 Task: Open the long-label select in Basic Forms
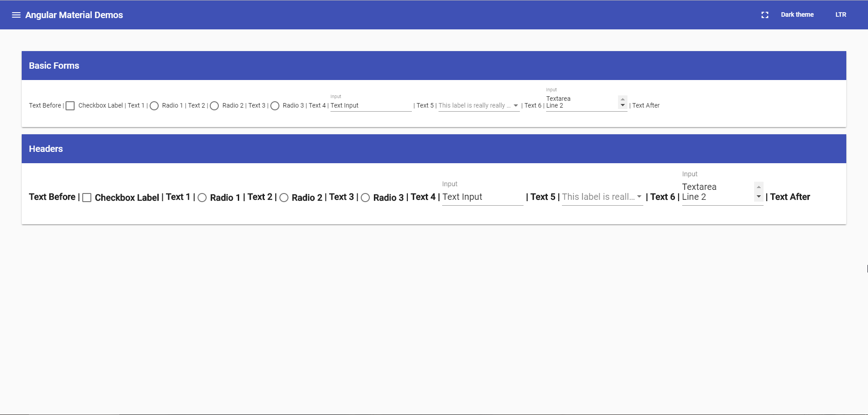click(x=479, y=106)
